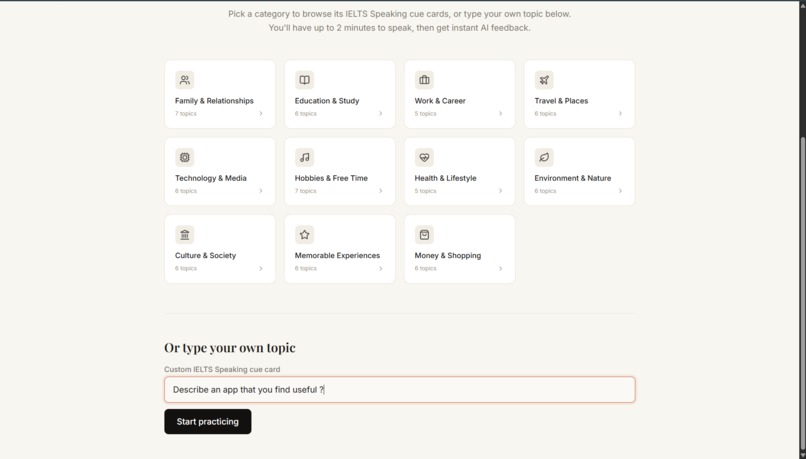
Task: Open the Culture & Society category title
Action: [x=205, y=255]
